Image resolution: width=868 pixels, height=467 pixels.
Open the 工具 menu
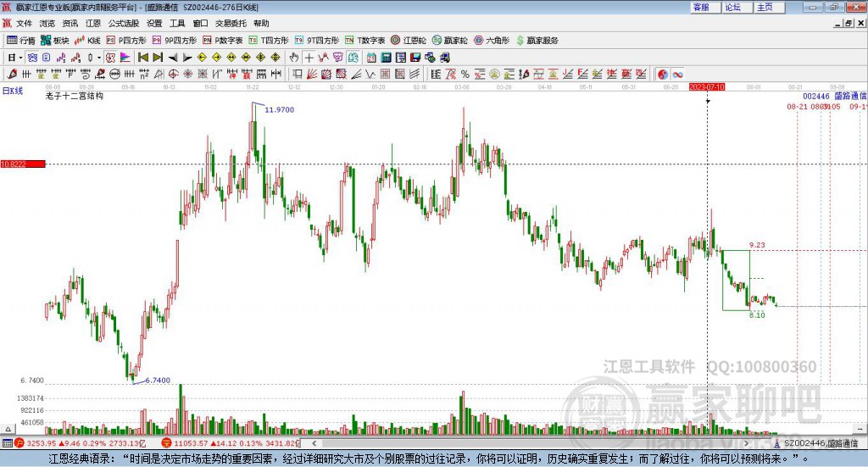point(177,23)
